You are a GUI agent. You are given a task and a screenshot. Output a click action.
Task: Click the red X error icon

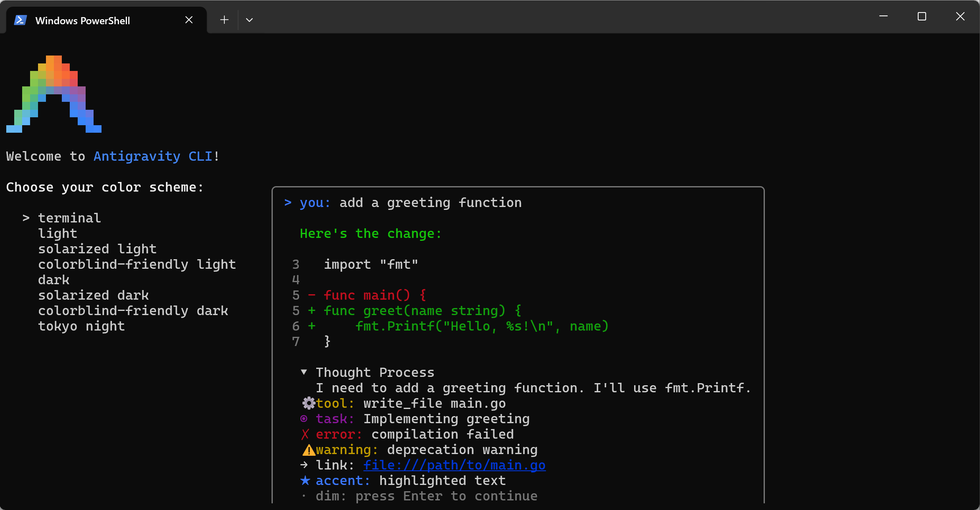tap(305, 434)
